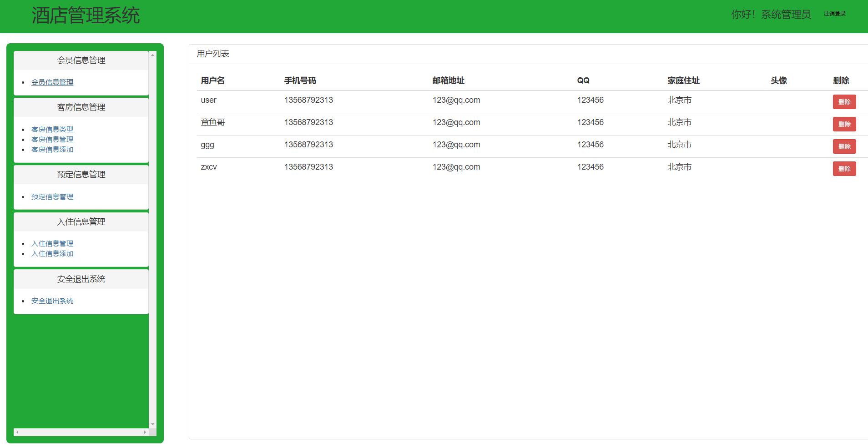
Task: Click the sidebar scroll up arrow
Action: coord(152,55)
